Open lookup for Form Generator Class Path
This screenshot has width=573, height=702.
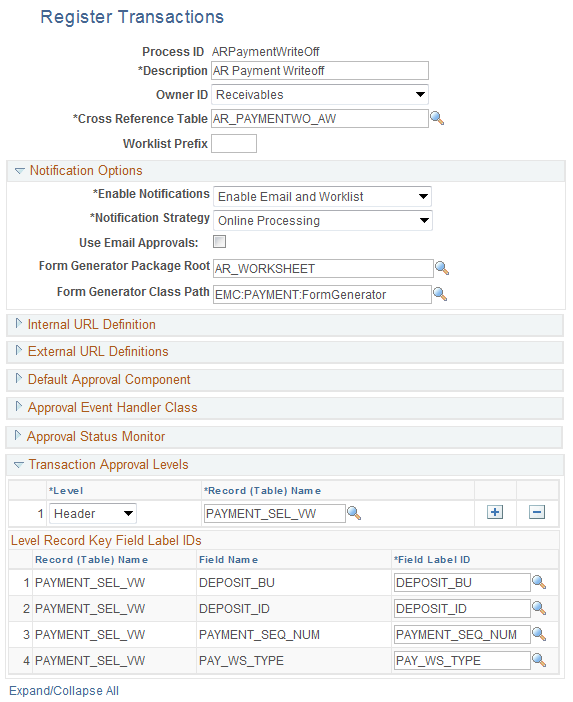click(440, 294)
